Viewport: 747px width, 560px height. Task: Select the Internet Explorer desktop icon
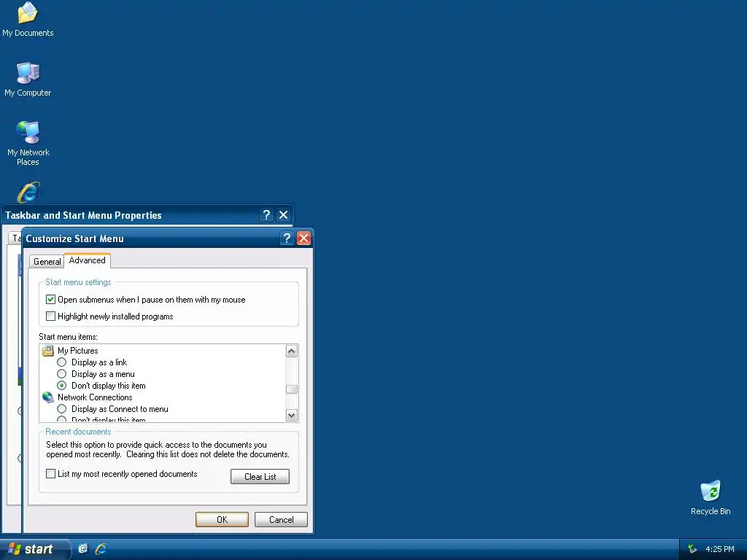point(28,192)
